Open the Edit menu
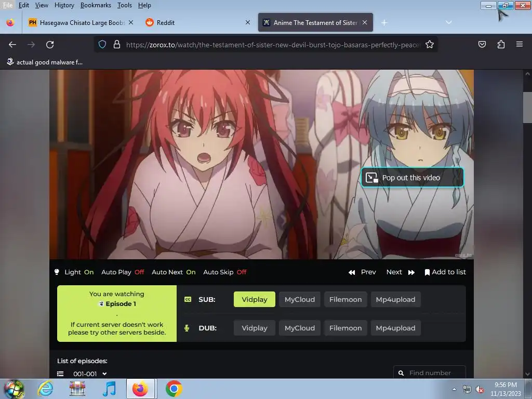This screenshot has height=399, width=532. [x=23, y=5]
